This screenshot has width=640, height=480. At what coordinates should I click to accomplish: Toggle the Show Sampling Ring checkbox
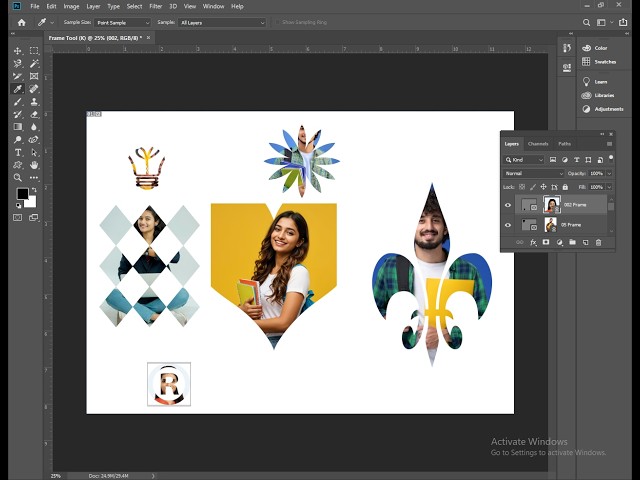coord(278,22)
